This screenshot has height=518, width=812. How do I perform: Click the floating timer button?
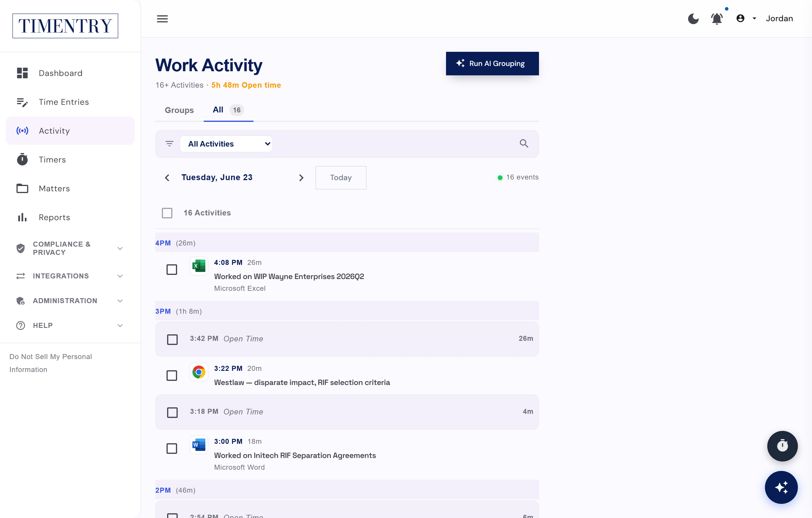782,446
